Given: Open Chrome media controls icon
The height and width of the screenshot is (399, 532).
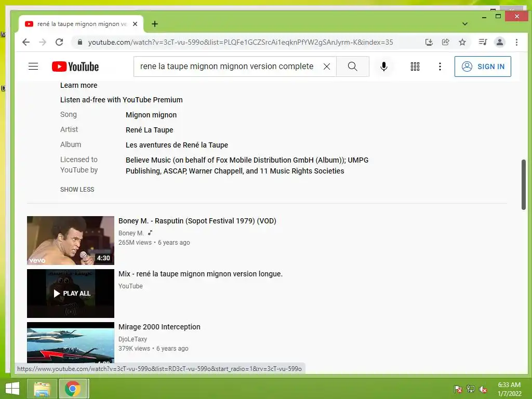Looking at the screenshot, I should coord(483,42).
